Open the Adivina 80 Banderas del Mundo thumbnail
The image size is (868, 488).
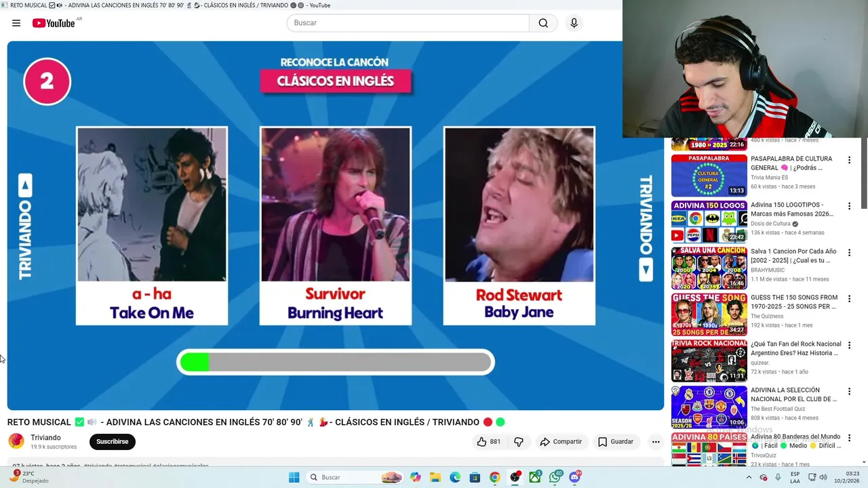coord(709,449)
